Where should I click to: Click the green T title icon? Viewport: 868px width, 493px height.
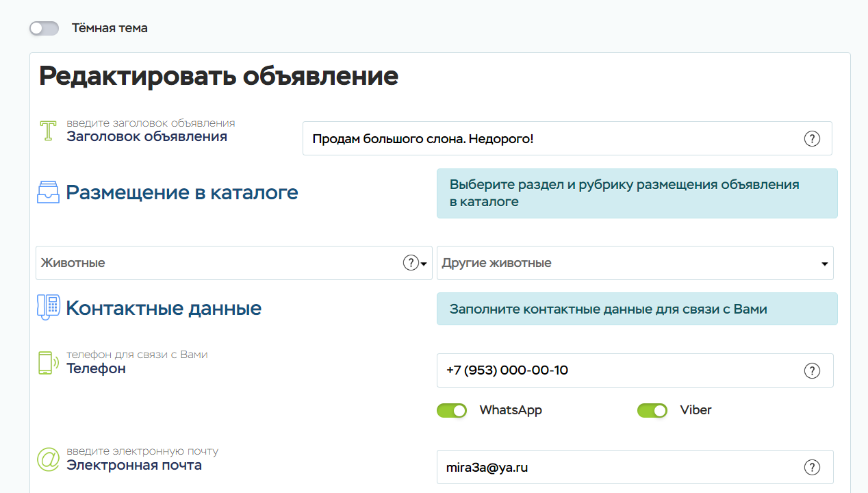click(x=47, y=130)
